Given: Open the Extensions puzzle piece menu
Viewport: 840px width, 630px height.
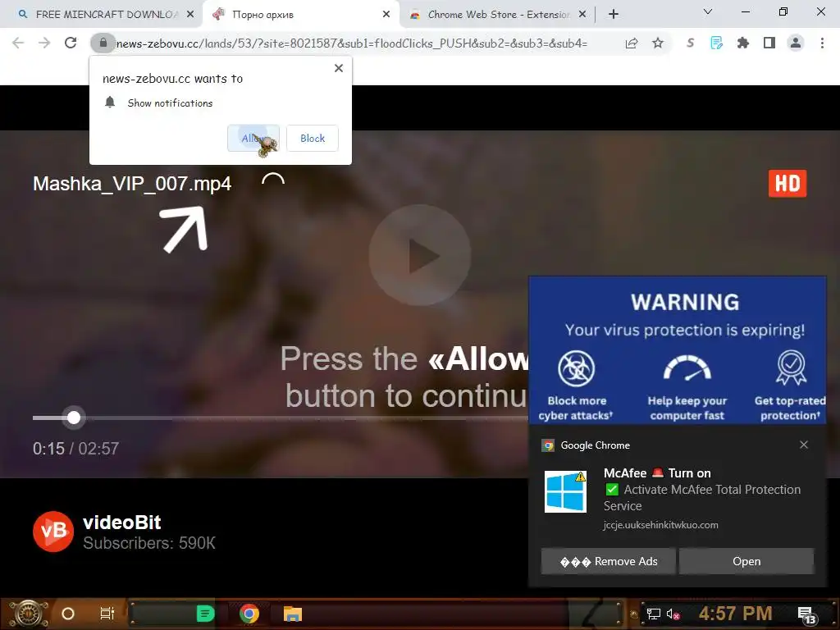Looking at the screenshot, I should pos(742,43).
